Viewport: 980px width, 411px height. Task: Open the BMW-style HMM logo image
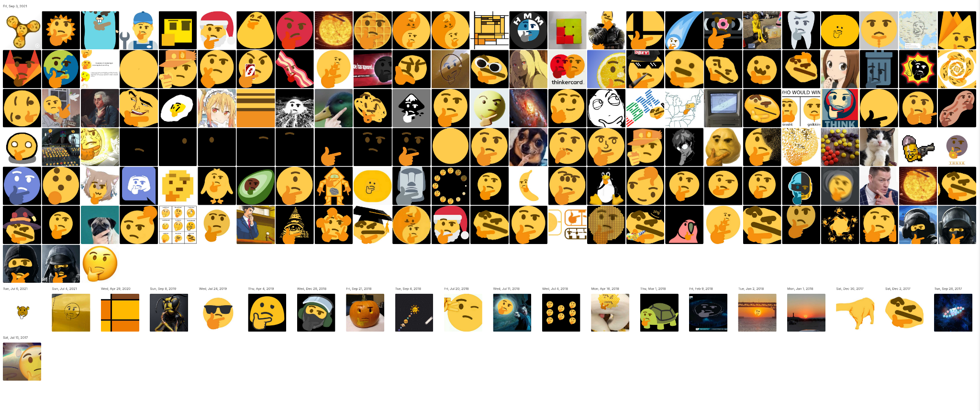pyautogui.click(x=528, y=31)
